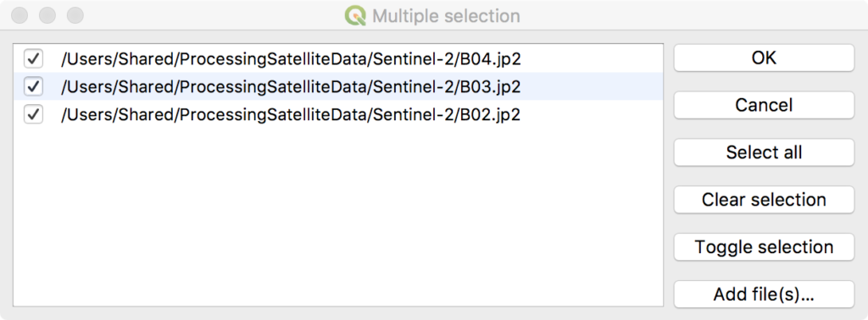Close the Multiple selection dialog window
This screenshot has height=320, width=868.
point(20,15)
